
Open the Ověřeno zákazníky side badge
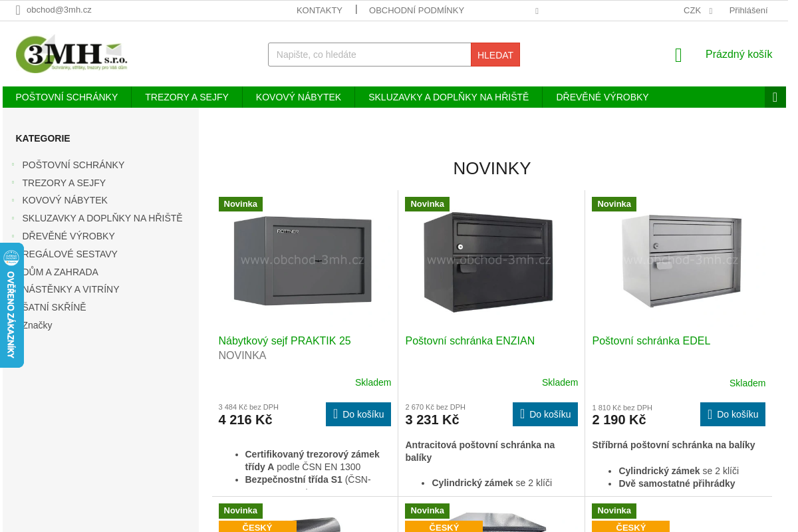pos(11,305)
